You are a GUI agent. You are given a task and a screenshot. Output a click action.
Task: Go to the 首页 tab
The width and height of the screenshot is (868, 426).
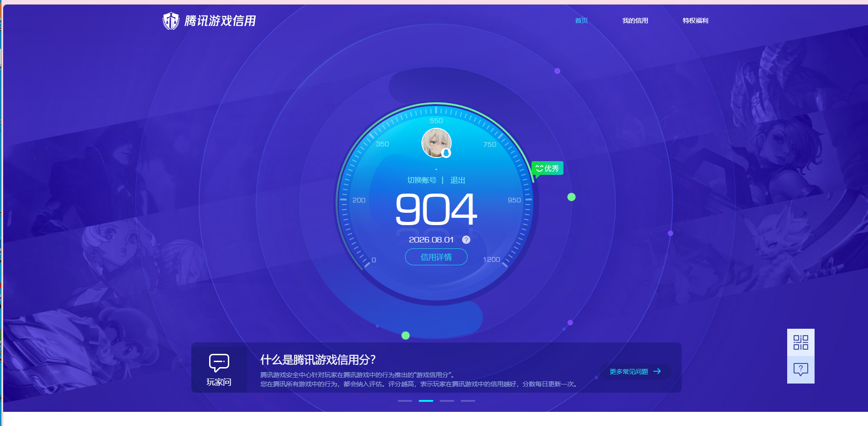coord(581,21)
